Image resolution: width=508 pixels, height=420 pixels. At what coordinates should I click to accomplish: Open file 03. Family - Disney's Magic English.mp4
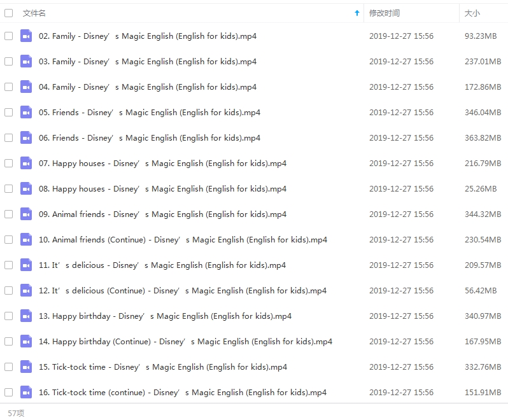[148, 62]
